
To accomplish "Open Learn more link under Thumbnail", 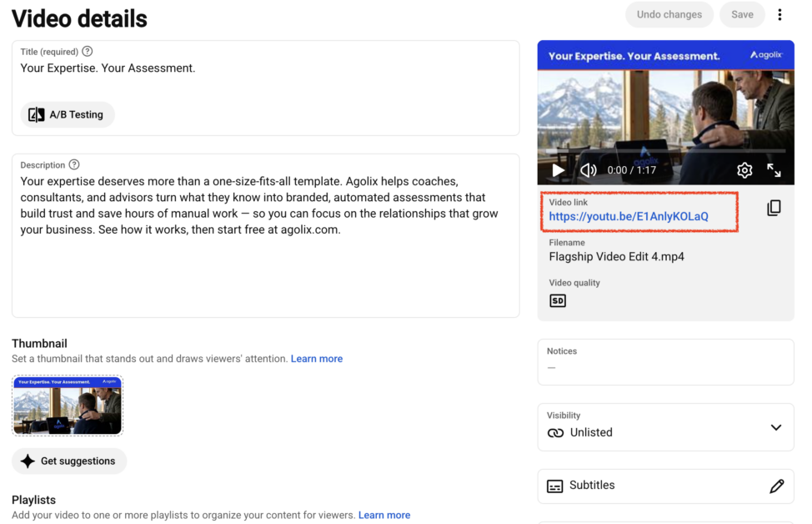I will (317, 359).
